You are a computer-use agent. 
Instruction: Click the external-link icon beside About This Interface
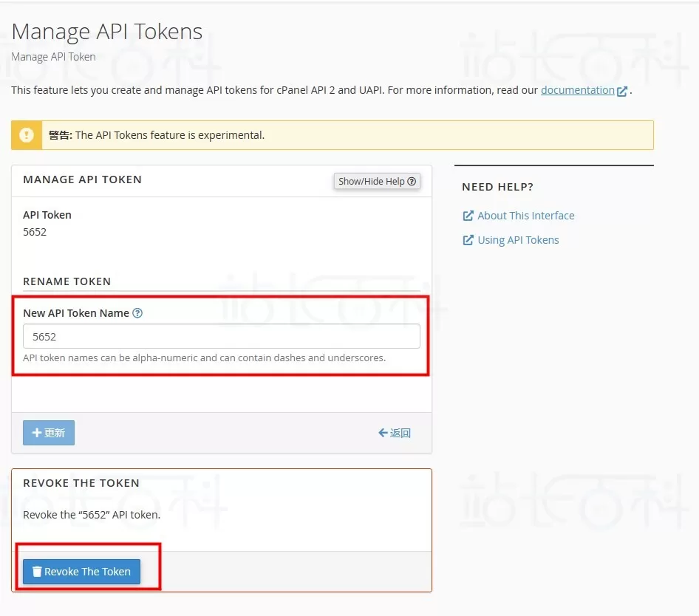468,216
